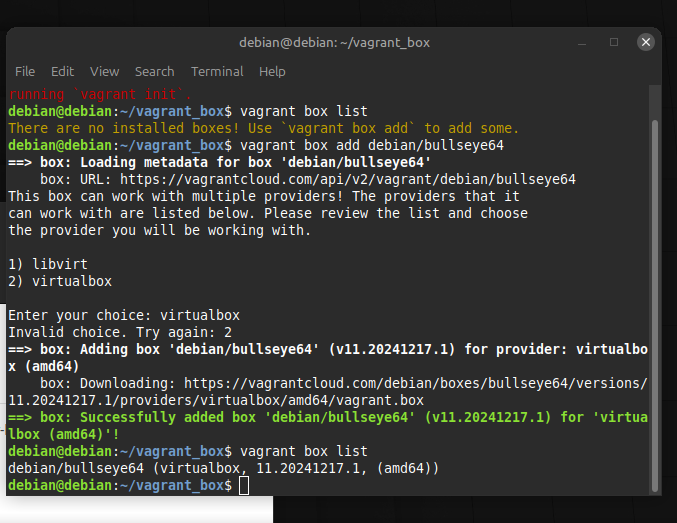Maximize the terminal window
The width and height of the screenshot is (677, 523).
click(614, 42)
